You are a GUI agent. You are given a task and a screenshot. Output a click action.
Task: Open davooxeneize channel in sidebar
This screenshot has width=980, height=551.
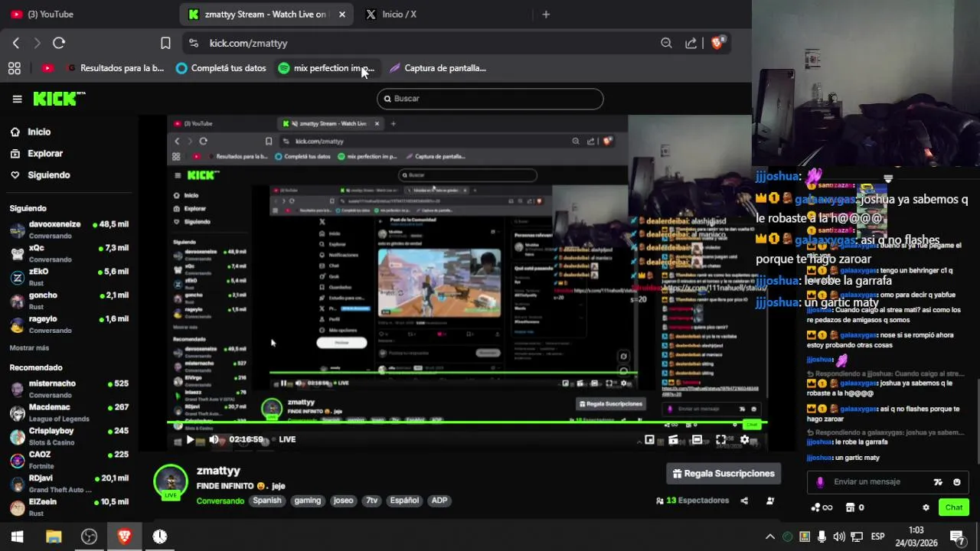pyautogui.click(x=69, y=230)
